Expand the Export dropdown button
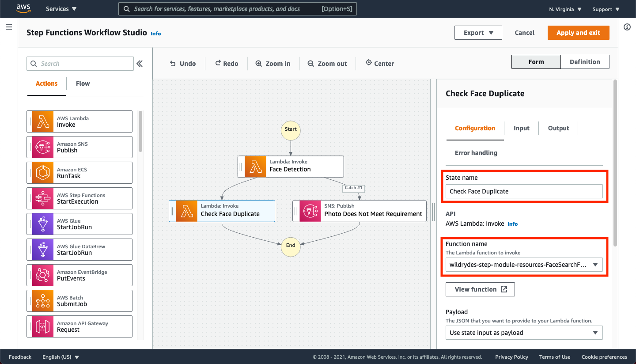 click(x=478, y=33)
